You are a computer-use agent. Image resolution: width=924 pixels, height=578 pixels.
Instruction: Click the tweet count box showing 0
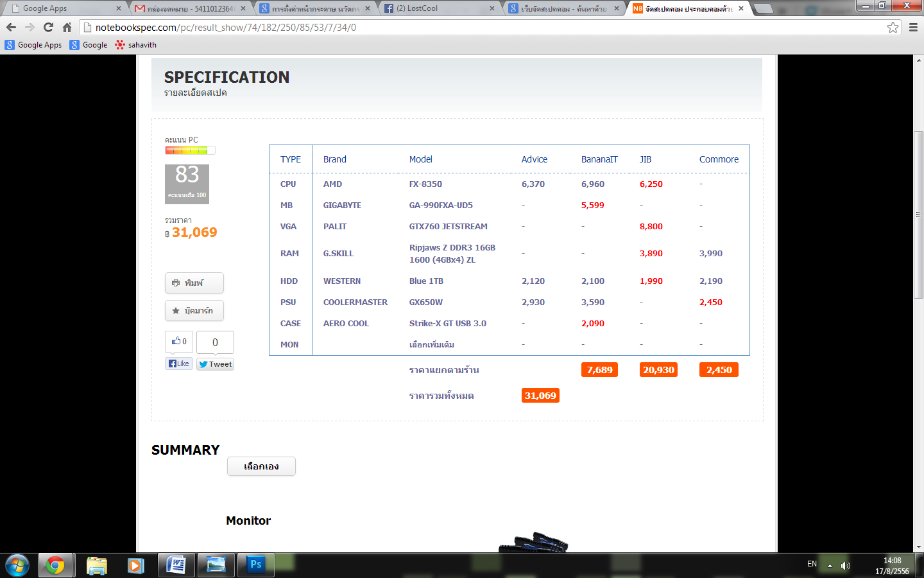pos(215,342)
